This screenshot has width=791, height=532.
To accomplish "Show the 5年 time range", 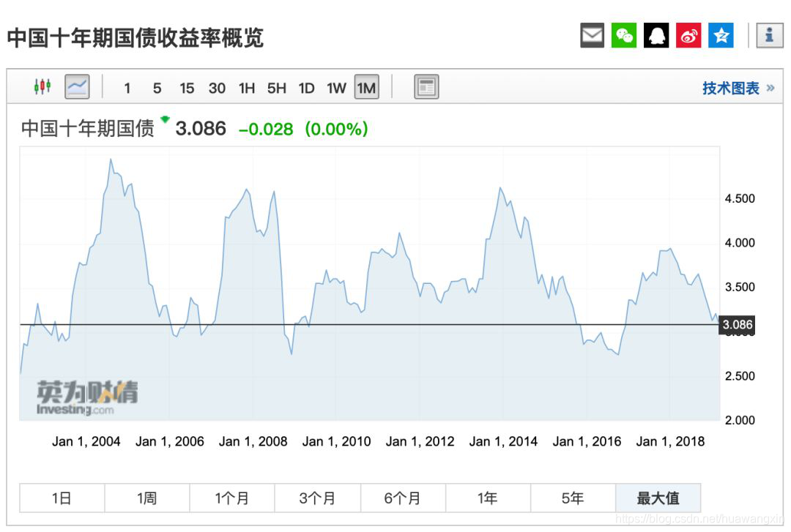I will tap(573, 498).
